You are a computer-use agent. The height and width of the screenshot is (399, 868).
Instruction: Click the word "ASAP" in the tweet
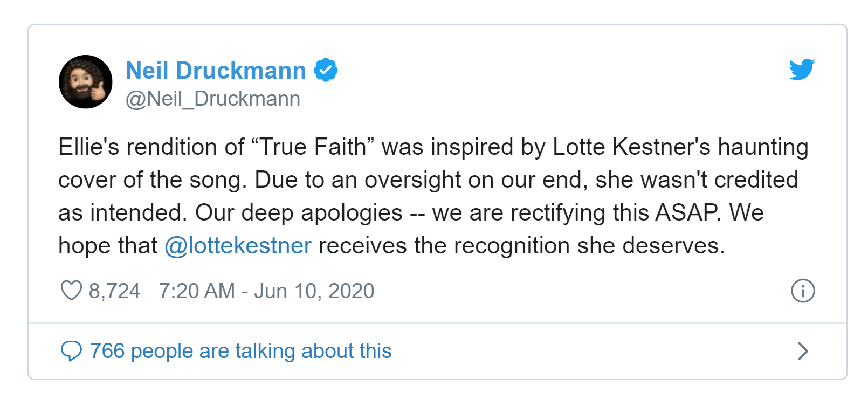(688, 213)
